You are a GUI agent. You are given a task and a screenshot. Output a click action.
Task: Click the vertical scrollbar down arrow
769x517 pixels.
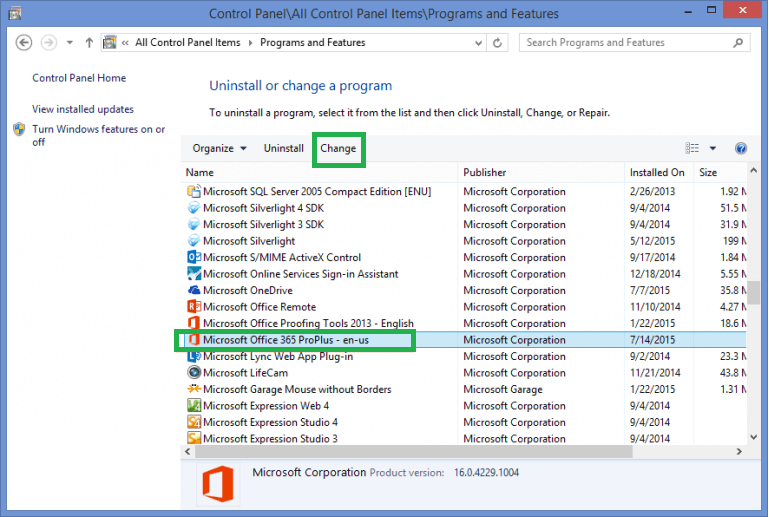[x=754, y=437]
